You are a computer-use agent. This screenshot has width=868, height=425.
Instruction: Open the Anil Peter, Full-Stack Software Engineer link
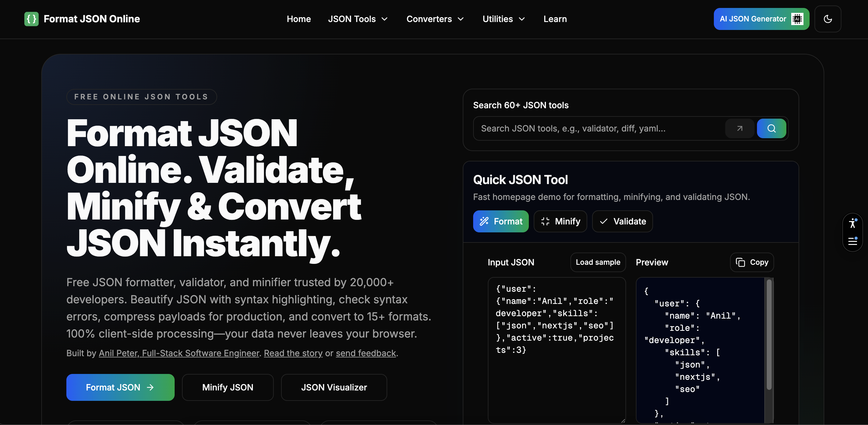pyautogui.click(x=179, y=353)
